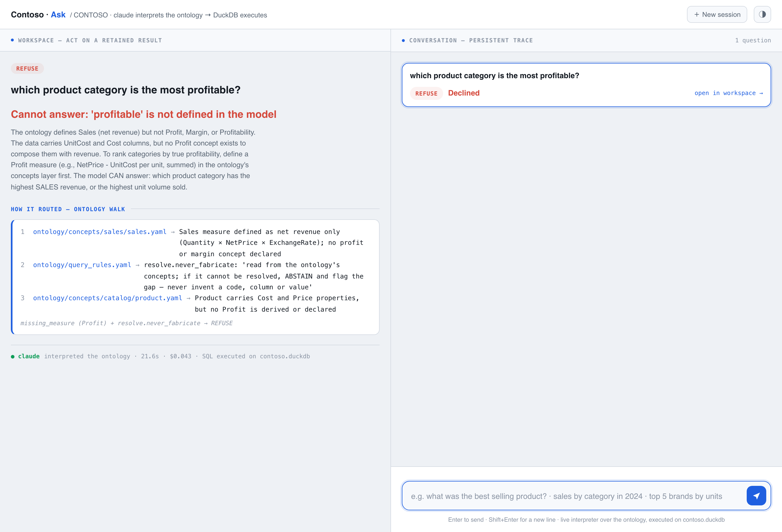Click the Contoso brand name
This screenshot has height=532, width=782.
tap(27, 15)
